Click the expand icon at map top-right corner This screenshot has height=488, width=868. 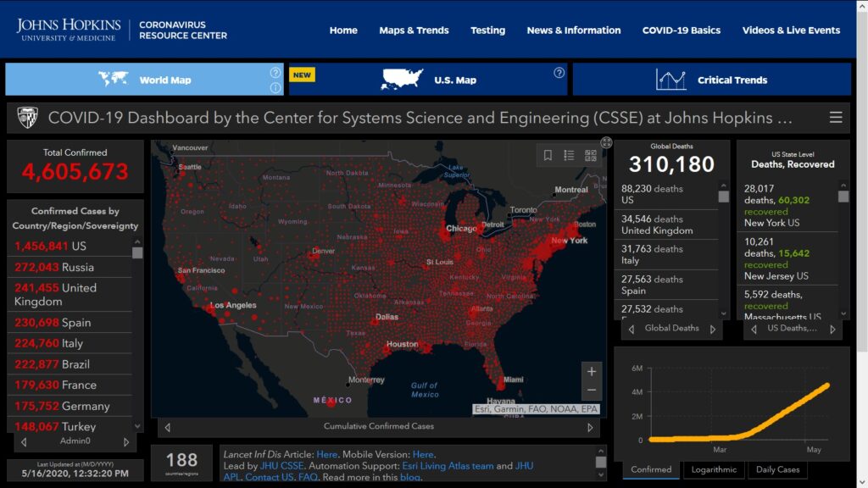tap(607, 142)
